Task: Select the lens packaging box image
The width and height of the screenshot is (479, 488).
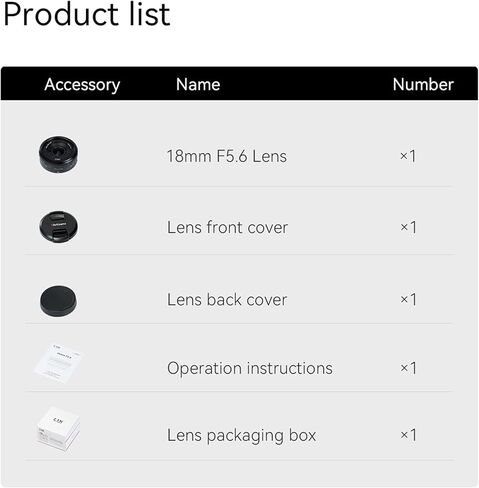Action: pyautogui.click(x=58, y=429)
